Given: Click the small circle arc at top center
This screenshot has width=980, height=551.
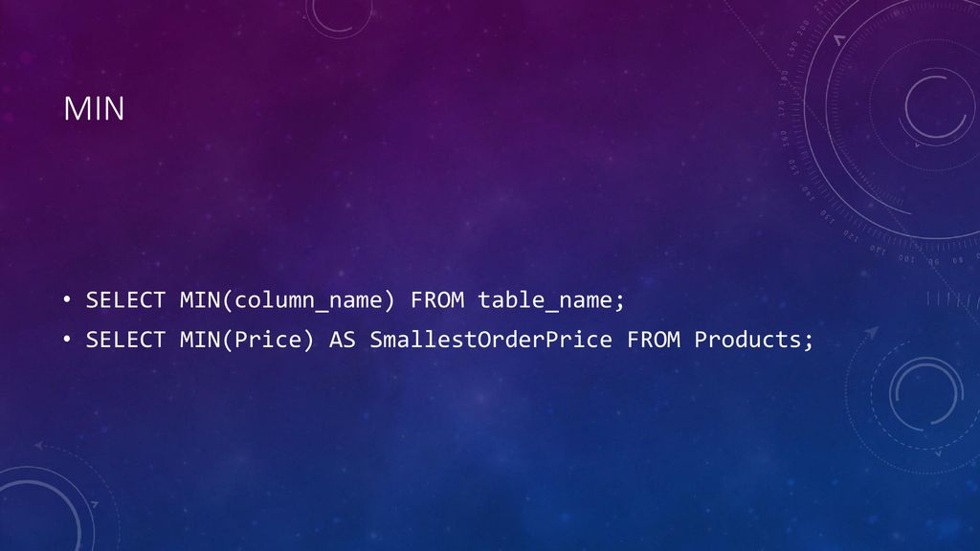Looking at the screenshot, I should pyautogui.click(x=339, y=17).
